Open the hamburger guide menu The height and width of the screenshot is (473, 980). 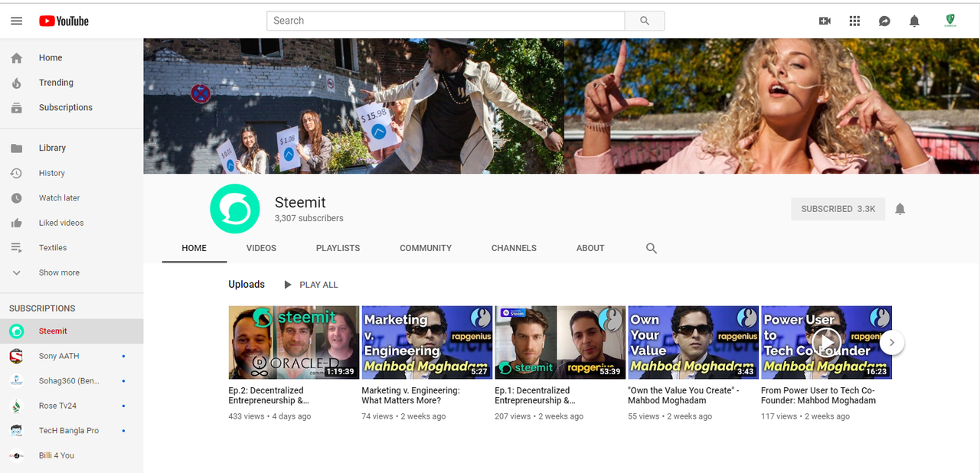[x=16, y=21]
